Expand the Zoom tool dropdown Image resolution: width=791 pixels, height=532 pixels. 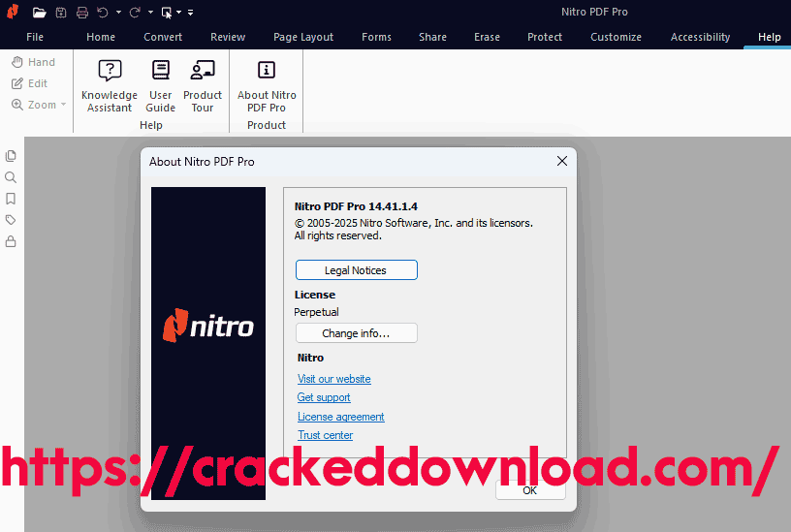coord(64,105)
